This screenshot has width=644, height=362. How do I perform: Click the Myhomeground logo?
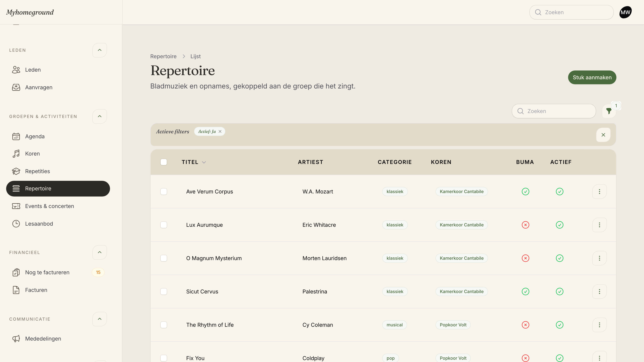coord(30,12)
